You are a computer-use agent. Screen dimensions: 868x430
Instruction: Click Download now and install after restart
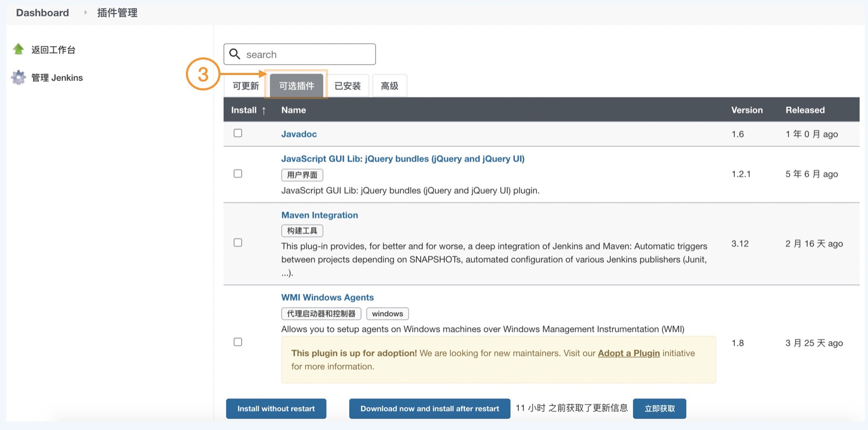pos(430,409)
